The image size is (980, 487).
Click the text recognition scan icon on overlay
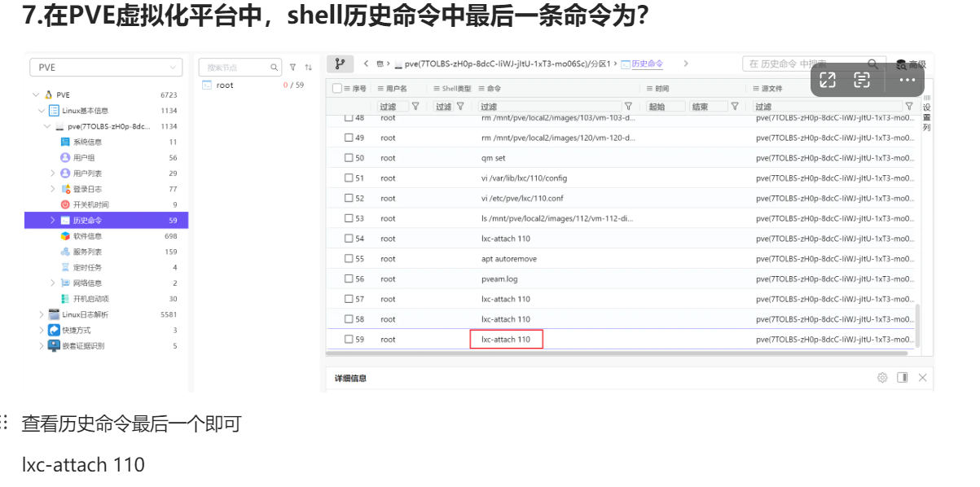862,80
